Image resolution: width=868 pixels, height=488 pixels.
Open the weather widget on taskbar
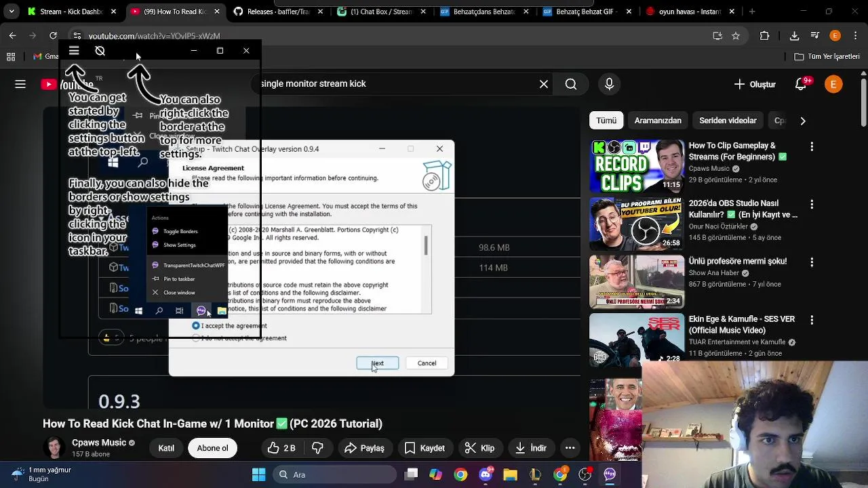coord(41,474)
